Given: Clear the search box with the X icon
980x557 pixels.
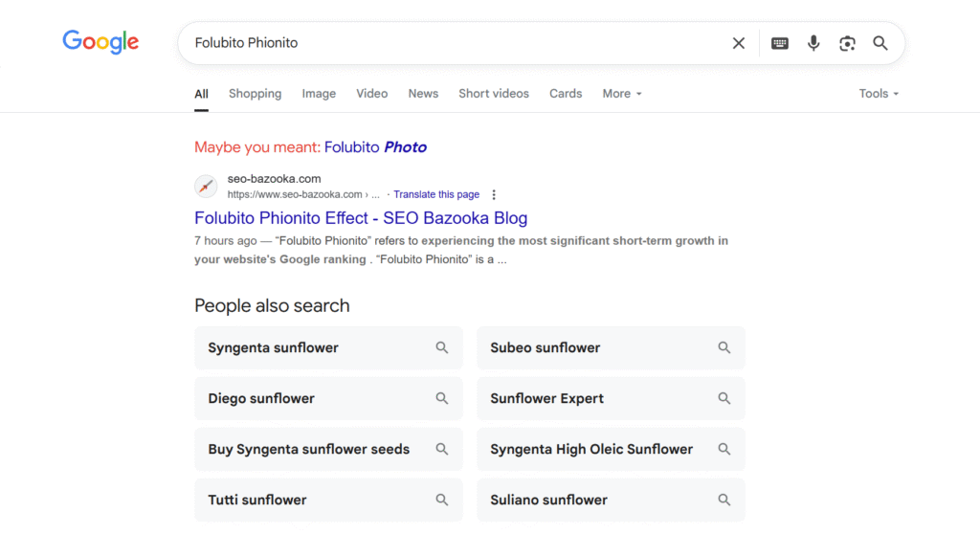Looking at the screenshot, I should pyautogui.click(x=738, y=43).
